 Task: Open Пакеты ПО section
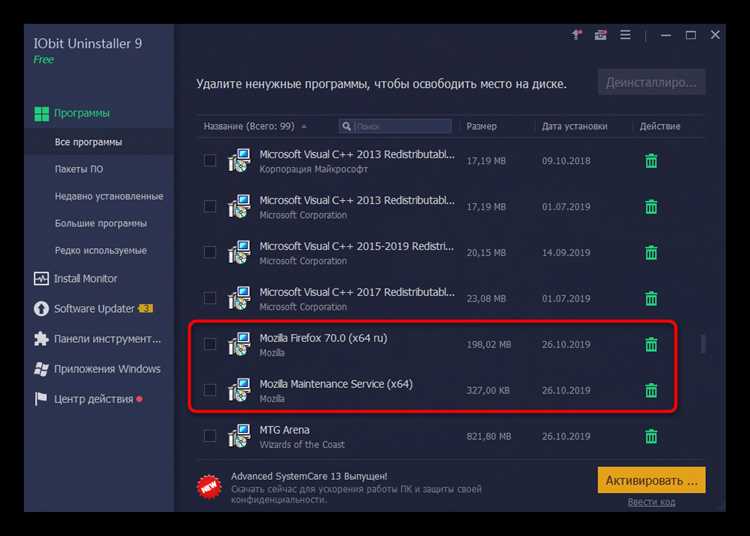pos(78,169)
